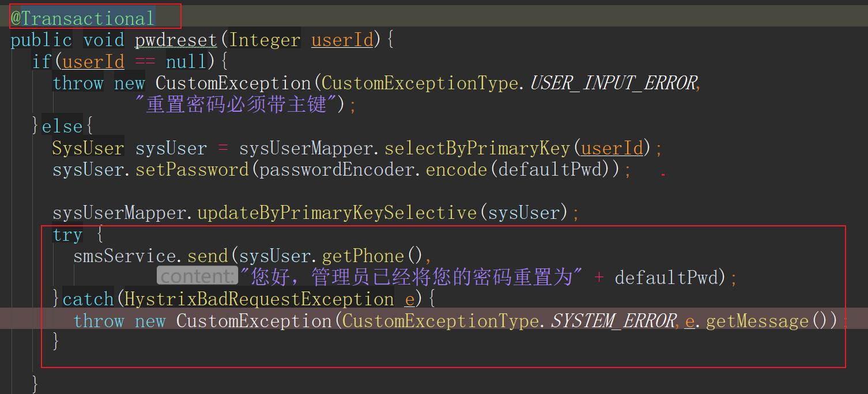The height and width of the screenshot is (394, 868).
Task: Click the SysUser type declaration
Action: tap(88, 149)
